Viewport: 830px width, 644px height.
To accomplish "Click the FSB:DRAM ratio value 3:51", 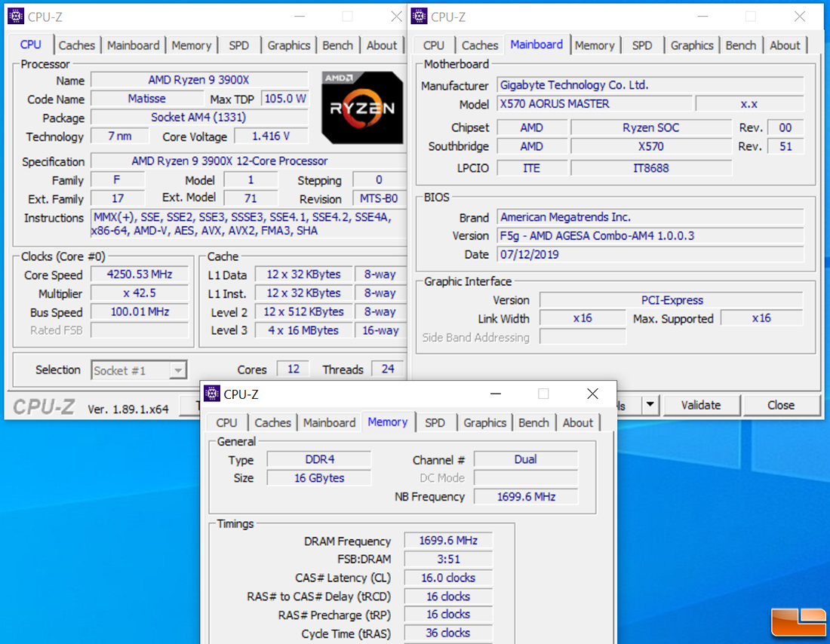I will [x=448, y=560].
